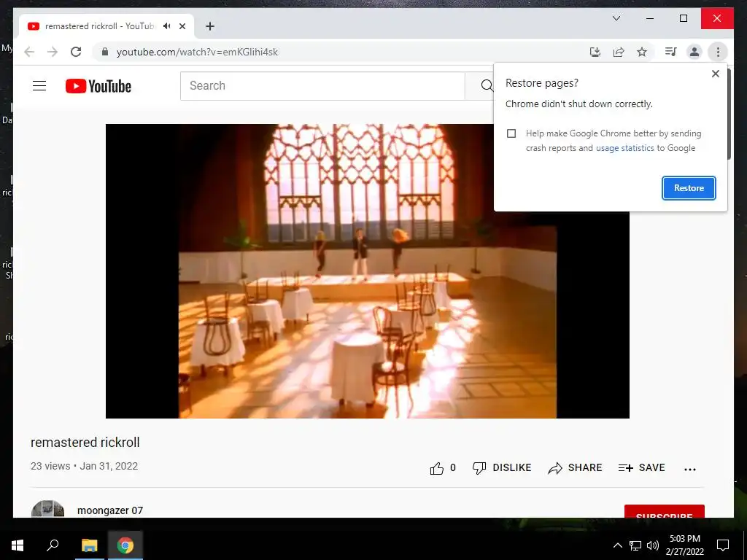
Task: Select the youtube.com address bar URL
Action: pos(197,52)
